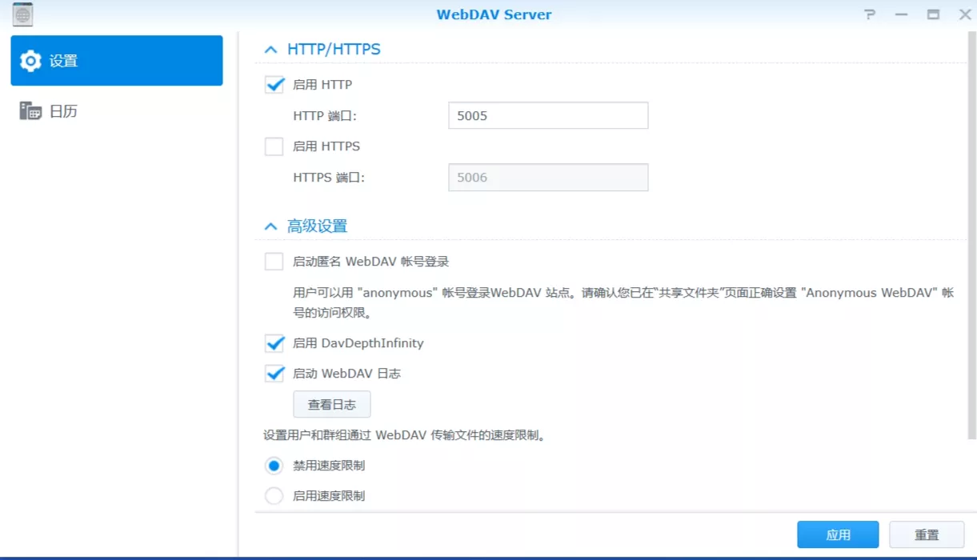
Task: Minimize the WebDAV Server window
Action: 902,14
